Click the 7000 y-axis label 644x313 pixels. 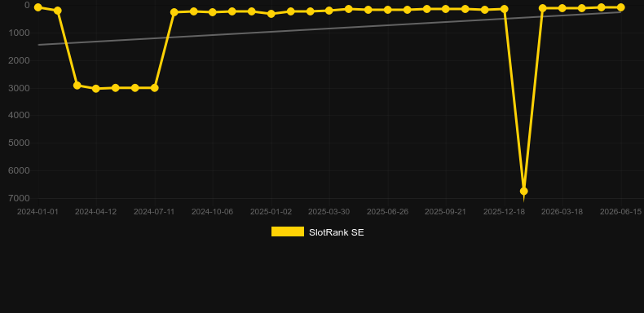click(x=19, y=198)
